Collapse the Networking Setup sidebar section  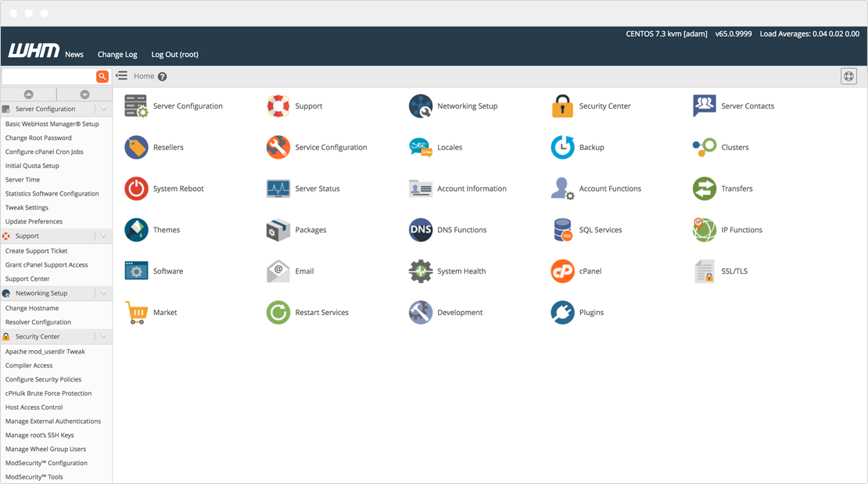click(x=105, y=293)
